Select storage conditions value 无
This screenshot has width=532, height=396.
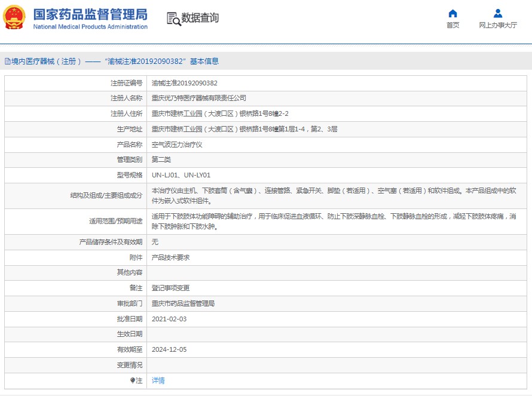pyautogui.click(x=155, y=242)
